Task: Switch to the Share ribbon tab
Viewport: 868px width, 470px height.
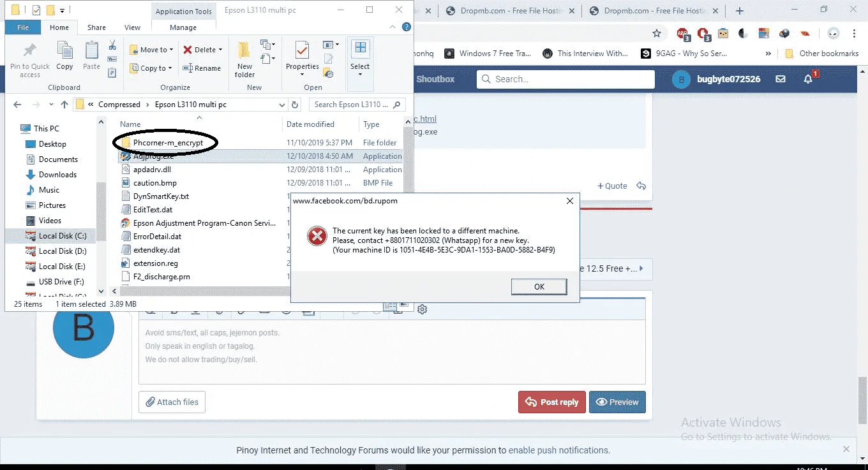Action: (97, 27)
